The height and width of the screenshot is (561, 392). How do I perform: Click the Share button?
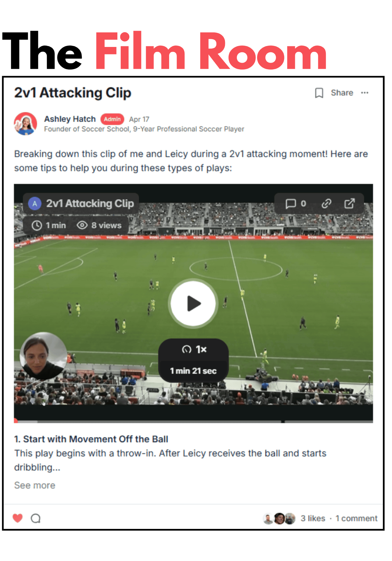pos(342,93)
